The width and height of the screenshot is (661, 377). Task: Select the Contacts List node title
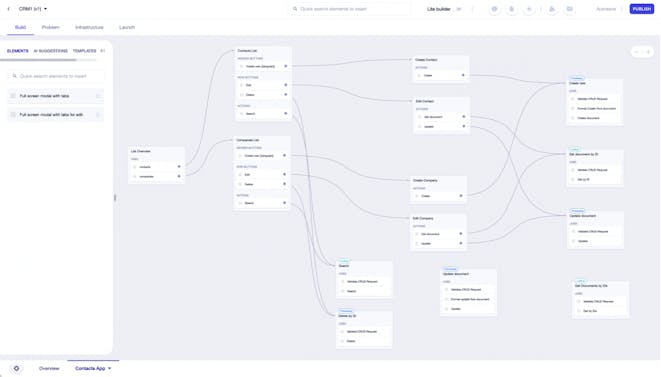pos(247,51)
